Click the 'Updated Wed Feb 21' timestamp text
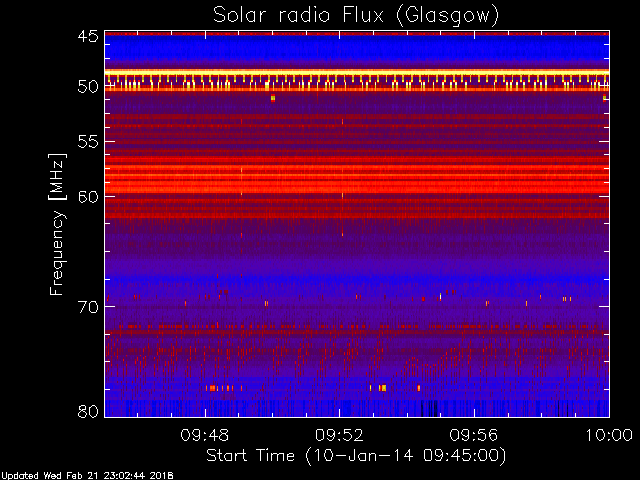This screenshot has height=480, width=640. pyautogui.click(x=87, y=476)
